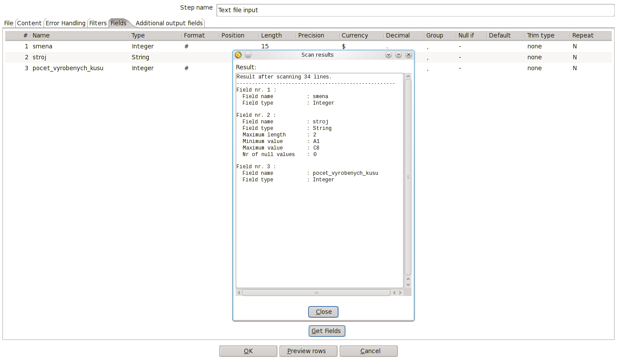Click the Get Fields button

click(327, 331)
